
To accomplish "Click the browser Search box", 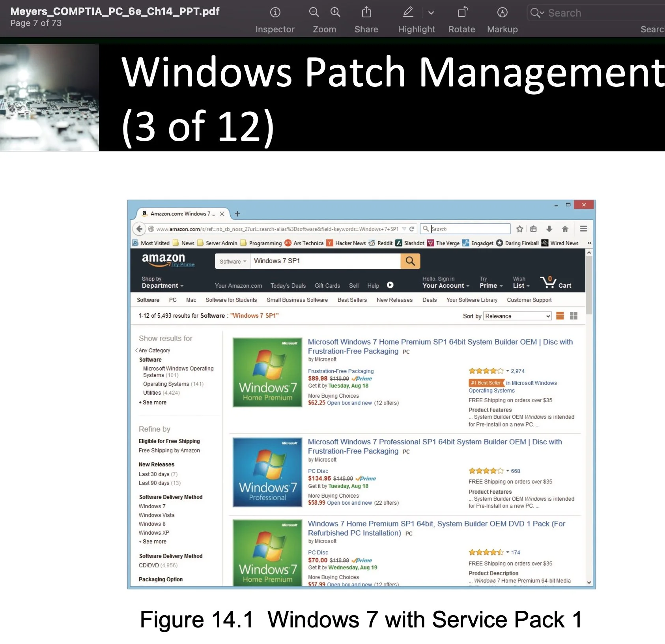I will [x=465, y=229].
